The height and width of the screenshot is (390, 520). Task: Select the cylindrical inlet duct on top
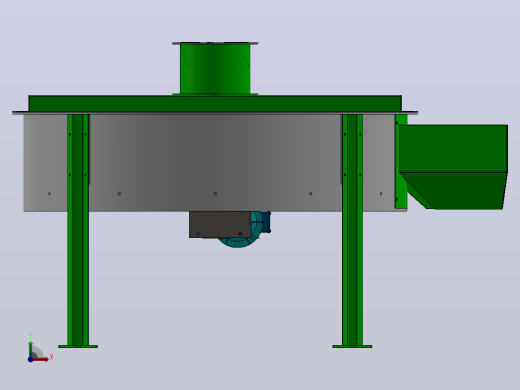[x=215, y=69]
